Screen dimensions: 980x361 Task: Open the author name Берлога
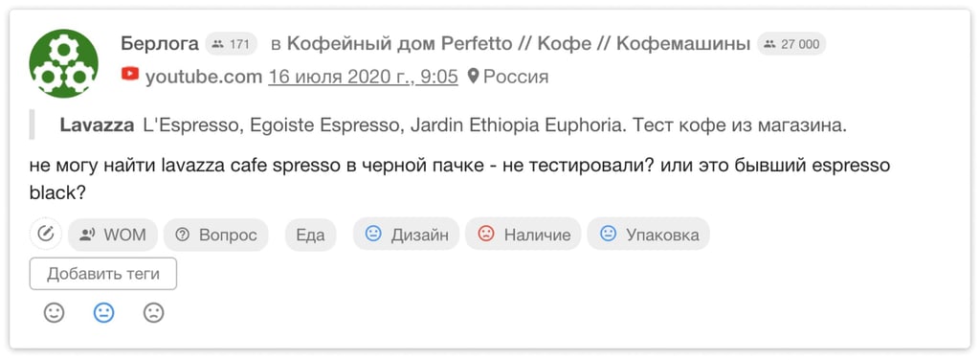point(160,44)
